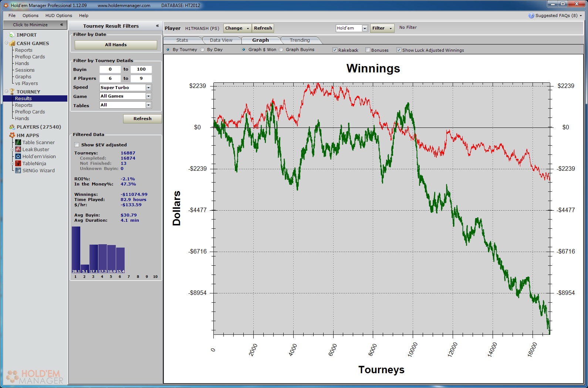
Task: Select Graph Buyins radio button
Action: coord(281,50)
